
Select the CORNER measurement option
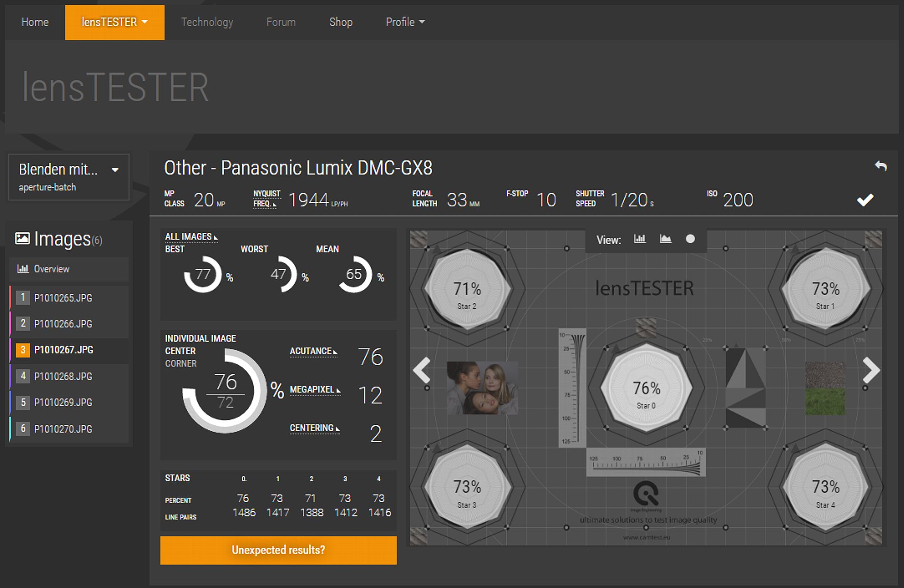tap(181, 364)
